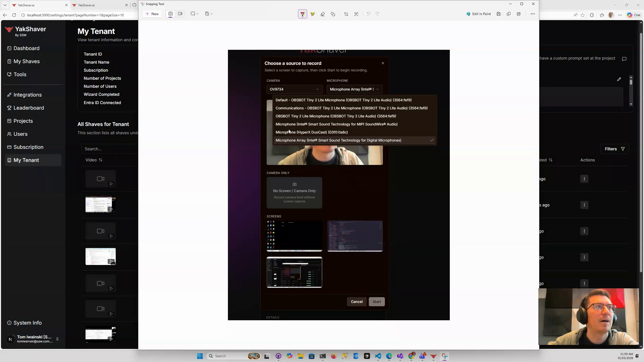Open the shapes tool
This screenshot has width=644, height=362.
[333, 14]
